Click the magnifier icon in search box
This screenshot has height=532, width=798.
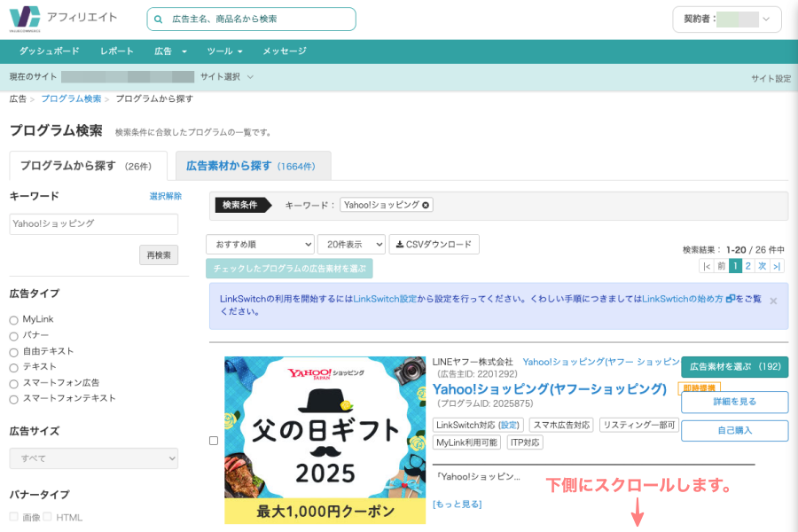pyautogui.click(x=159, y=20)
